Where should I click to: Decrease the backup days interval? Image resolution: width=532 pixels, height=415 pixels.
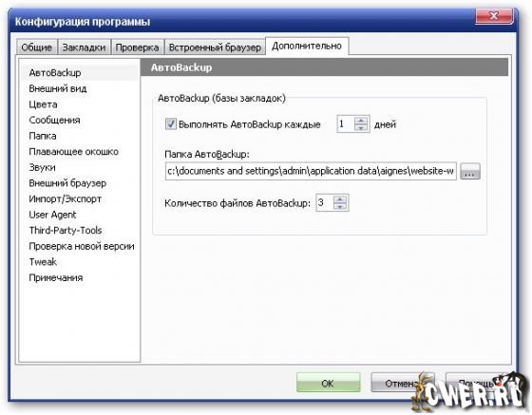(361, 128)
